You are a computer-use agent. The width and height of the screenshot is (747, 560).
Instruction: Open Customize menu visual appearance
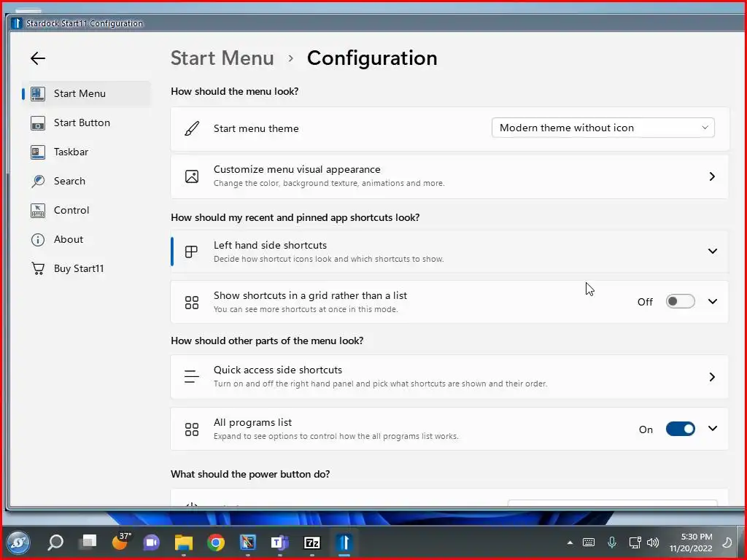(449, 176)
